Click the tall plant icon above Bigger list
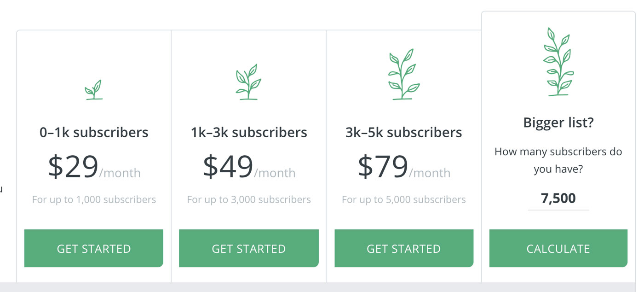644x292 pixels. (558, 62)
